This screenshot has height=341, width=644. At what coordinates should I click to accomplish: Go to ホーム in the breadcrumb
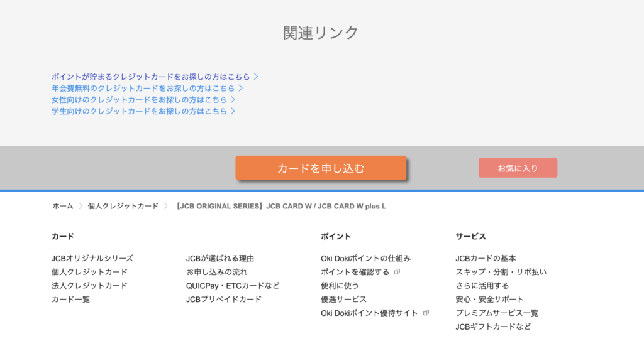[62, 207]
